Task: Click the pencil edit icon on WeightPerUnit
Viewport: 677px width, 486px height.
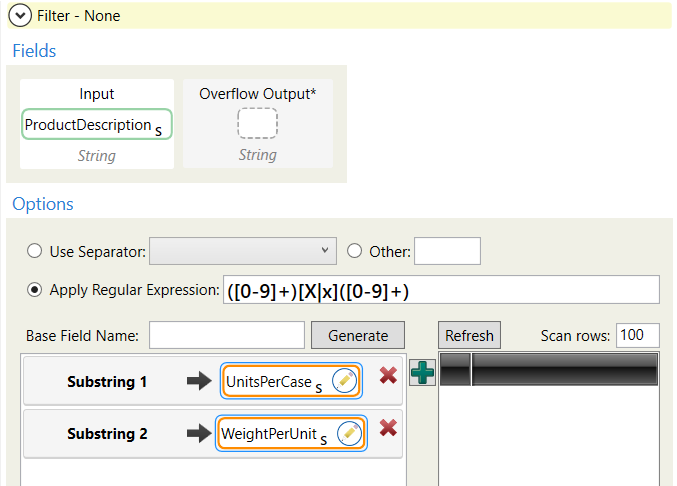Action: point(349,433)
